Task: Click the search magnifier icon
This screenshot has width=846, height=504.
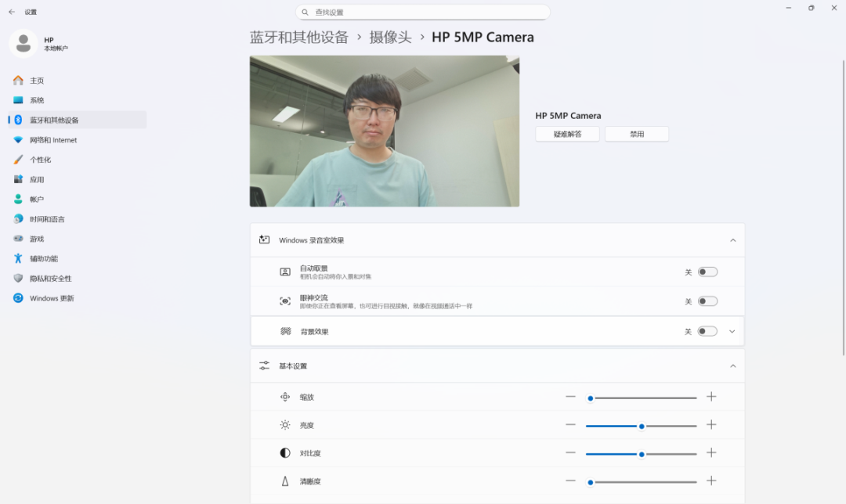Action: coord(305,12)
